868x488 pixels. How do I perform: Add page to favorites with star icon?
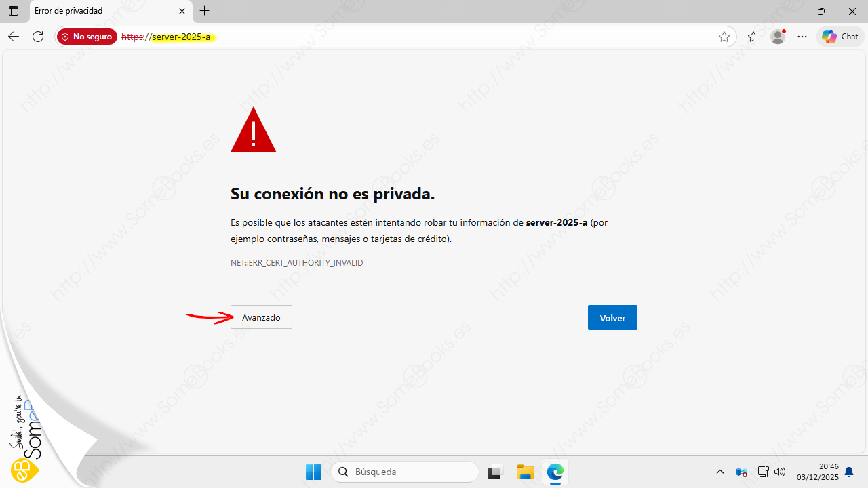click(724, 37)
